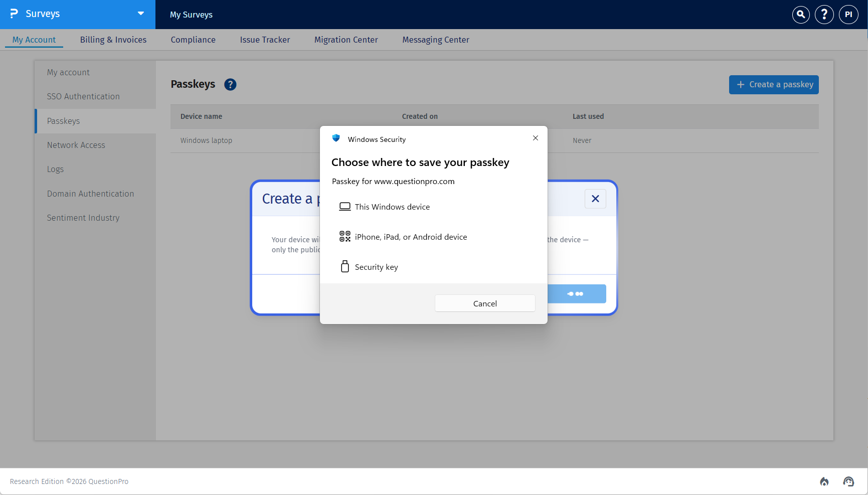The width and height of the screenshot is (868, 495).
Task: Open the search icon in top bar
Action: pyautogui.click(x=801, y=15)
